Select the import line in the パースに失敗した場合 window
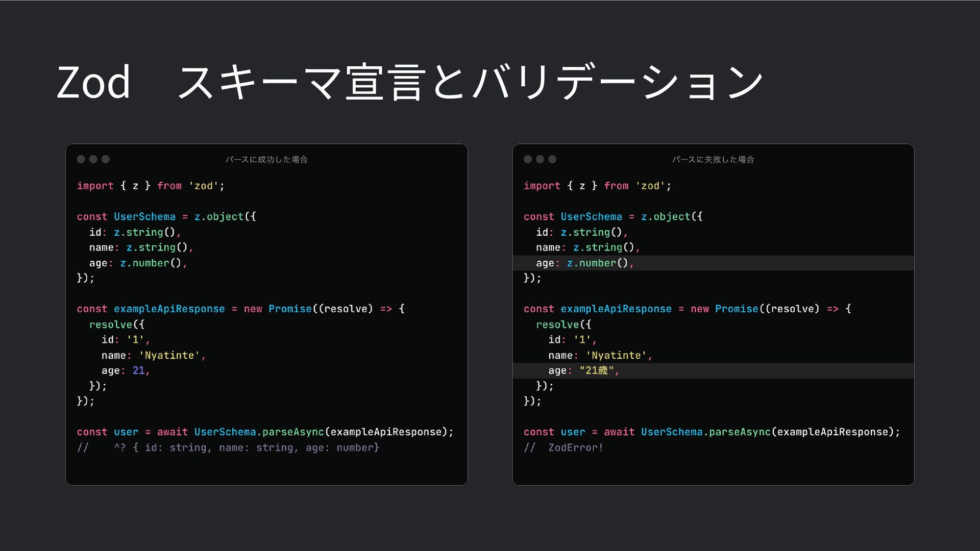Image resolution: width=980 pixels, height=551 pixels. click(597, 186)
